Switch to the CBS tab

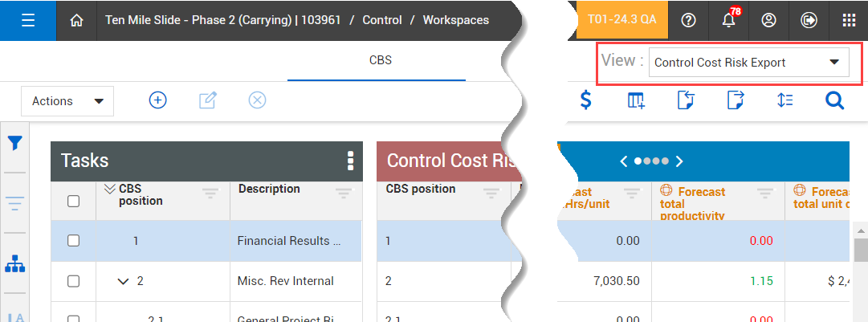(x=381, y=59)
